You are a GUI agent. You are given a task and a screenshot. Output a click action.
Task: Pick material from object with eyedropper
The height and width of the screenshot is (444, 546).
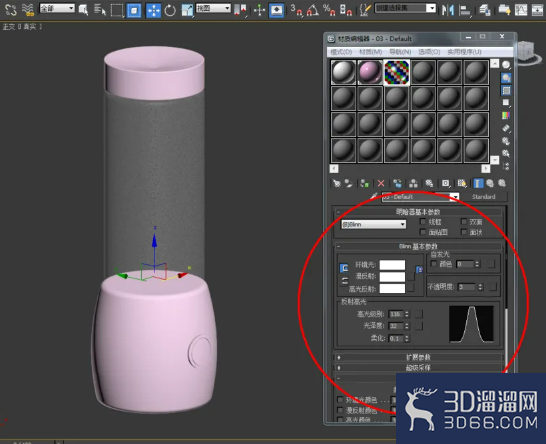[x=374, y=196]
